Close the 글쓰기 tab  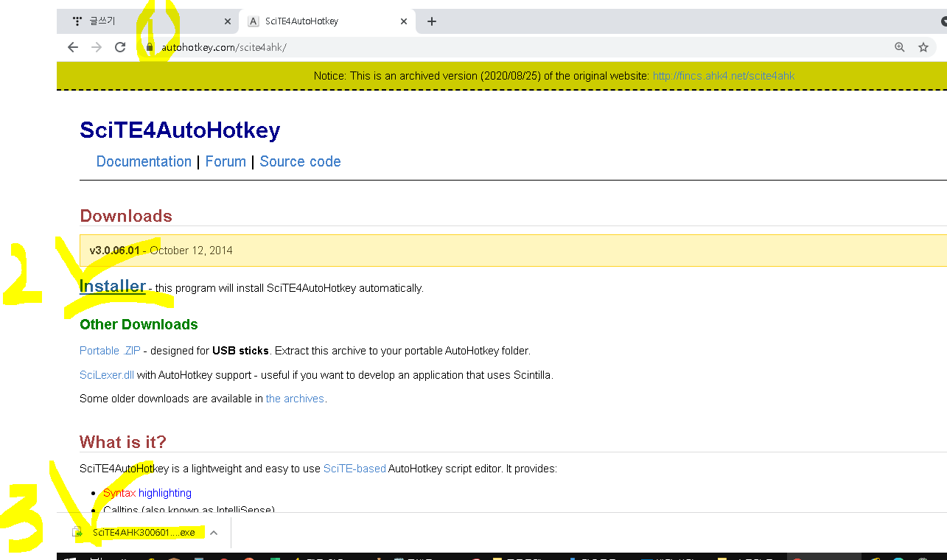(x=228, y=21)
